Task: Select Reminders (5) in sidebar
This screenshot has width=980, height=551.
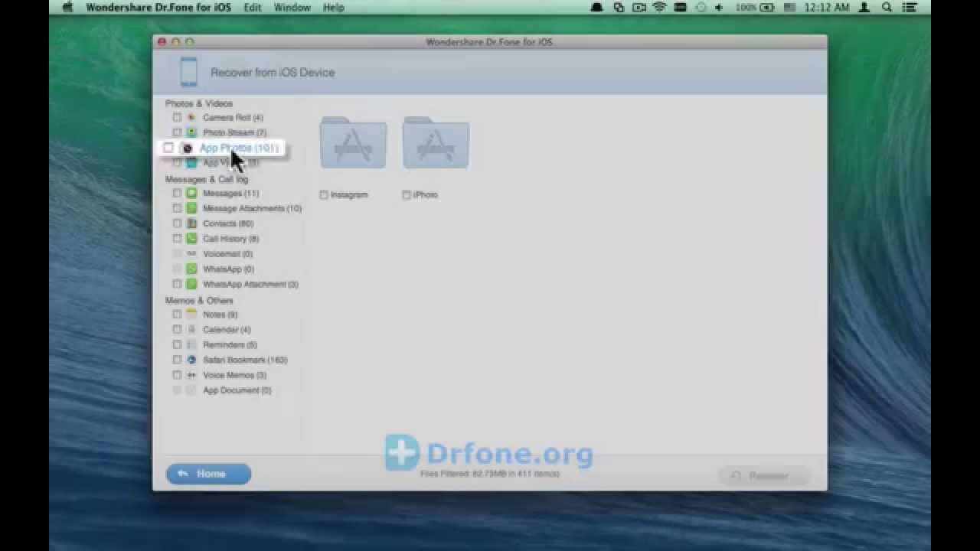Action: pos(230,344)
